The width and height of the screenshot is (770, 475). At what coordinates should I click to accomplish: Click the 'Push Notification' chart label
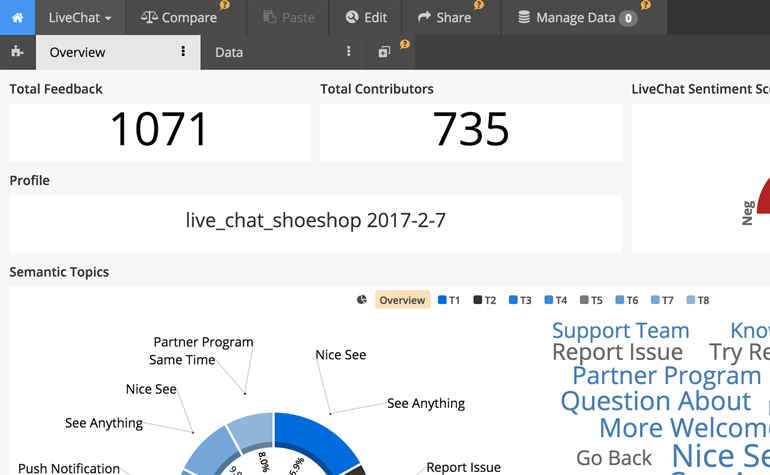(x=69, y=469)
